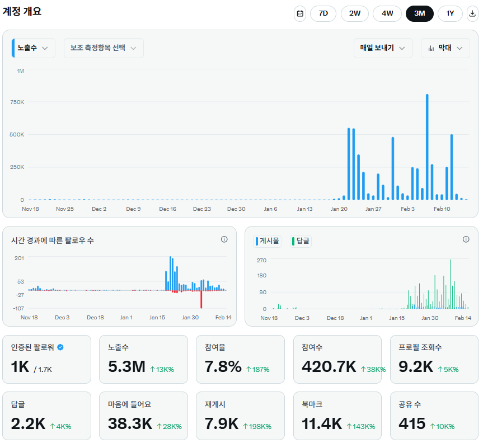Click the 750K axis label

(x=17, y=102)
